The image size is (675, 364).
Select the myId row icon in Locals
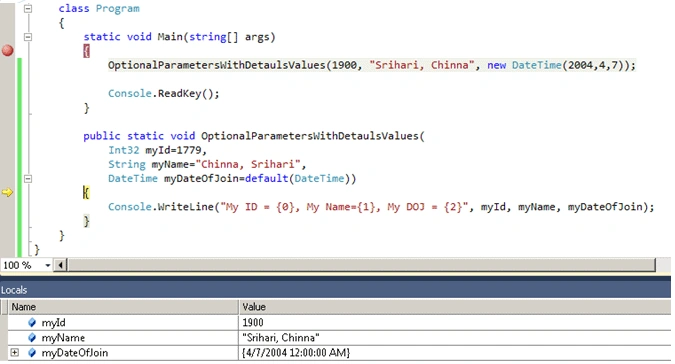click(x=32, y=322)
